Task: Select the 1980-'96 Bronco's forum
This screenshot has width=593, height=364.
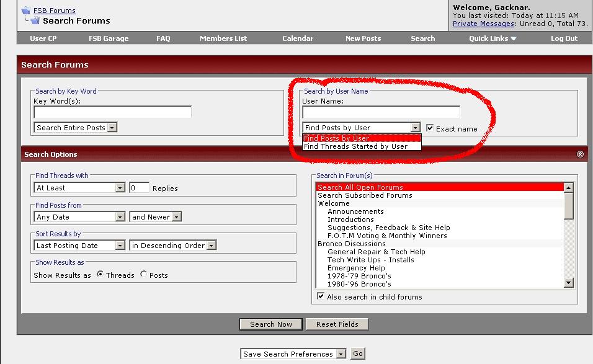Action: click(440, 284)
